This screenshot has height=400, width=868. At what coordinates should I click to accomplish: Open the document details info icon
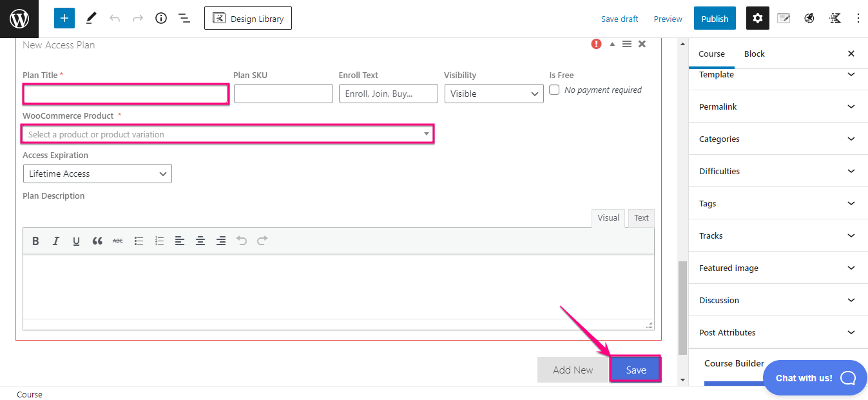(x=160, y=18)
